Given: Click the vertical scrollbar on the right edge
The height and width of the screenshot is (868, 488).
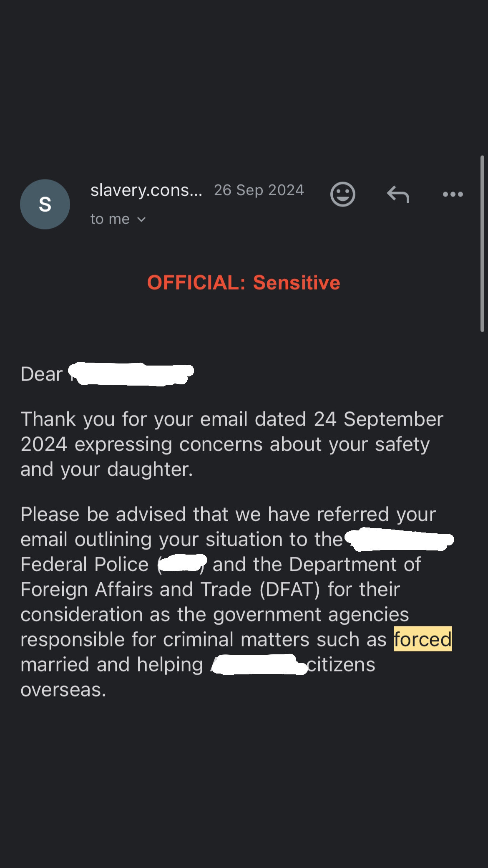Looking at the screenshot, I should coord(482,244).
